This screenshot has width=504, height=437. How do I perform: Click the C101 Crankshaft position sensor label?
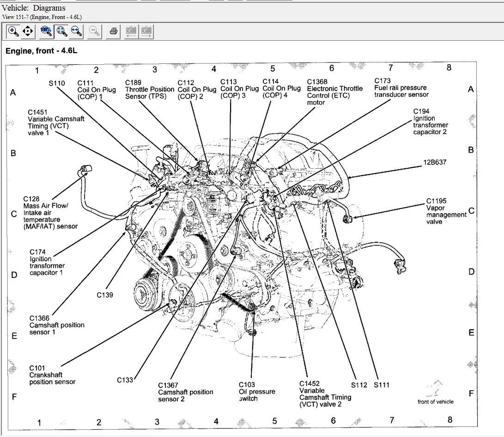(x=52, y=375)
